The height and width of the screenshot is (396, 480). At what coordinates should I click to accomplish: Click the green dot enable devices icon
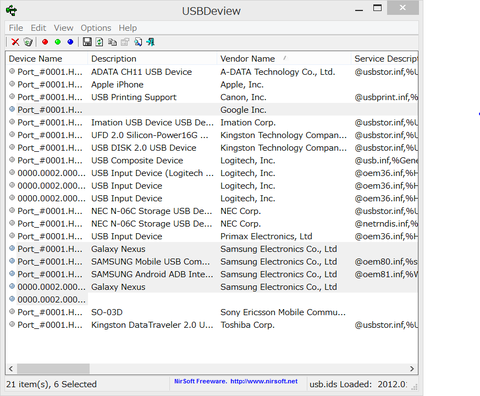[x=58, y=42]
